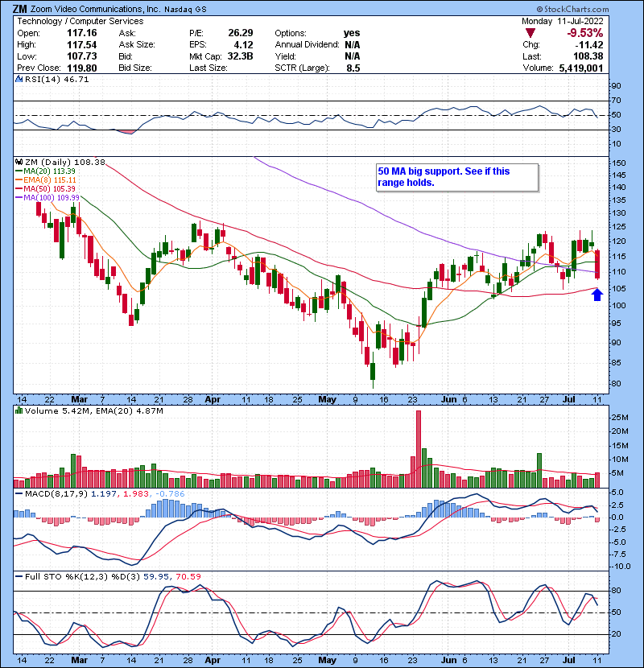Click the ZM (Daily) 108.38 label
Viewport: 644px width, 668px height.
pos(64,163)
